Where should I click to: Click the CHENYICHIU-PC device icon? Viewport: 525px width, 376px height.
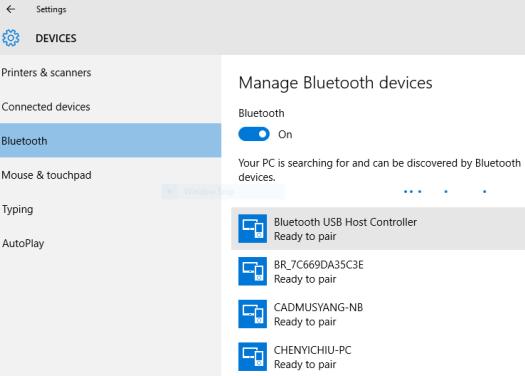[x=252, y=357]
